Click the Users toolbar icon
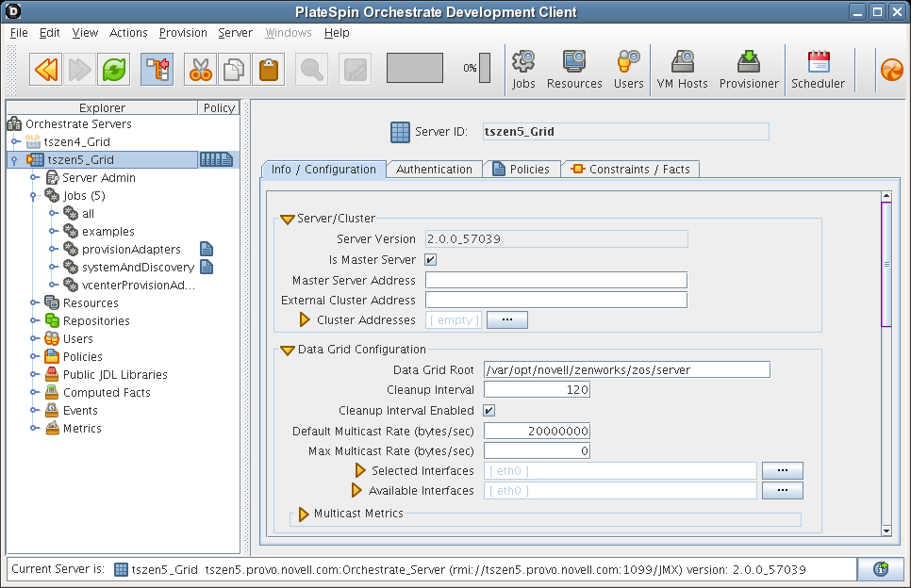911x588 pixels. (628, 70)
